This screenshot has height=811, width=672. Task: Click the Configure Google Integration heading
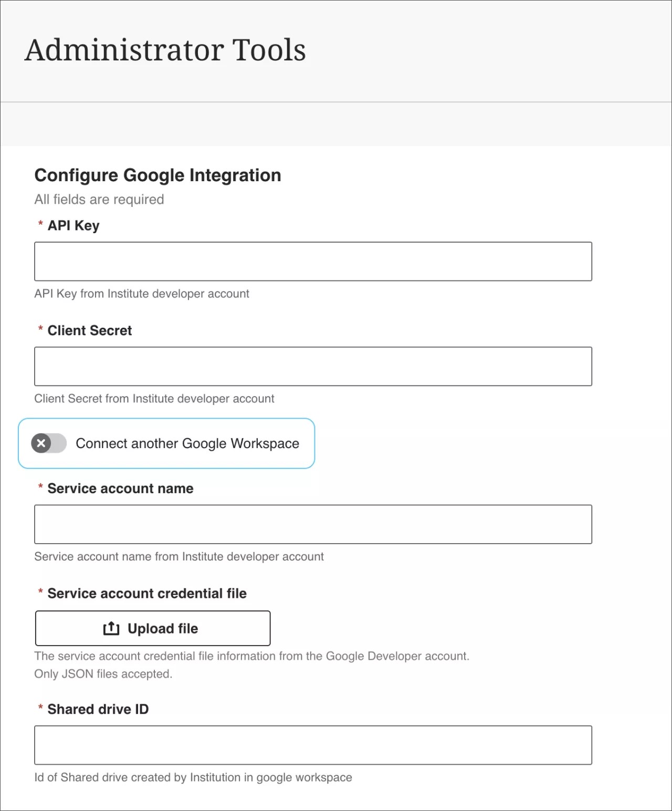pos(157,175)
